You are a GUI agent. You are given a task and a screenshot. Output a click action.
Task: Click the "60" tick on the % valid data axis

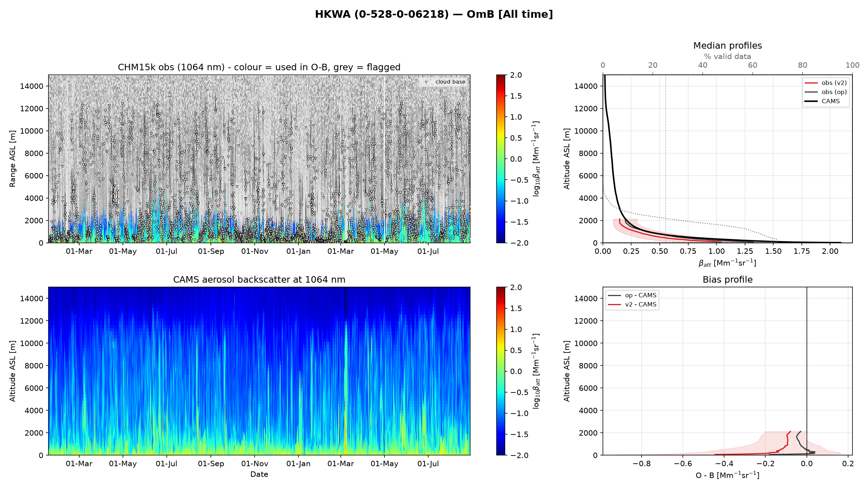click(753, 65)
